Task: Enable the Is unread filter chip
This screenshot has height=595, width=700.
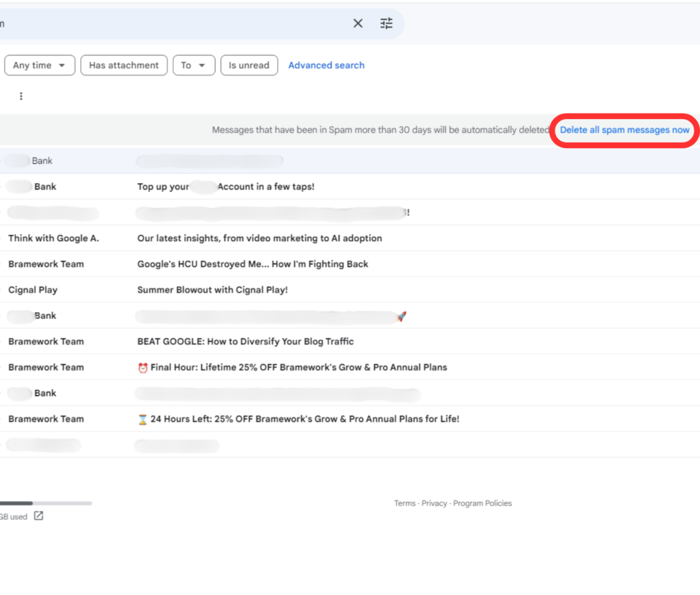Action: click(249, 65)
